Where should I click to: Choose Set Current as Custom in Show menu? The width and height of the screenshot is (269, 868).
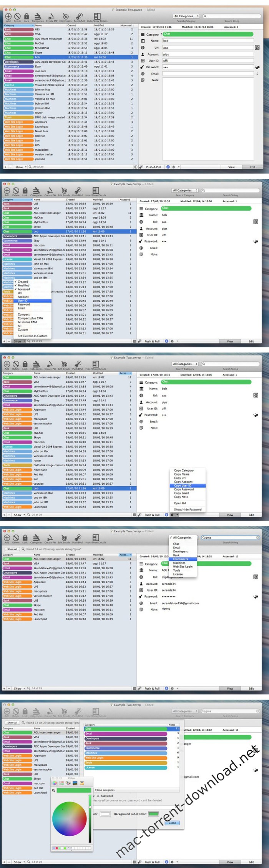point(33,336)
